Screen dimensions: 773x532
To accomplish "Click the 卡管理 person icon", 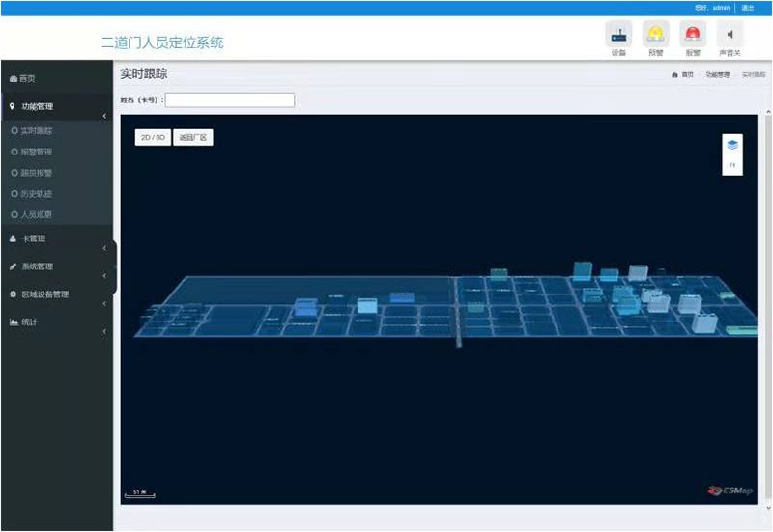I will [13, 238].
